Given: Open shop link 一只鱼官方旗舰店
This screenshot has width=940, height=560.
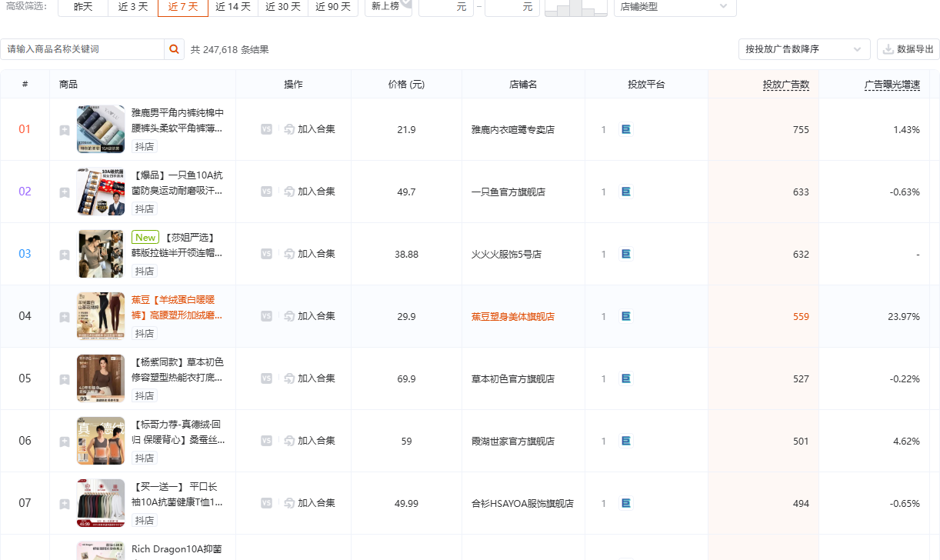Looking at the screenshot, I should point(508,192).
